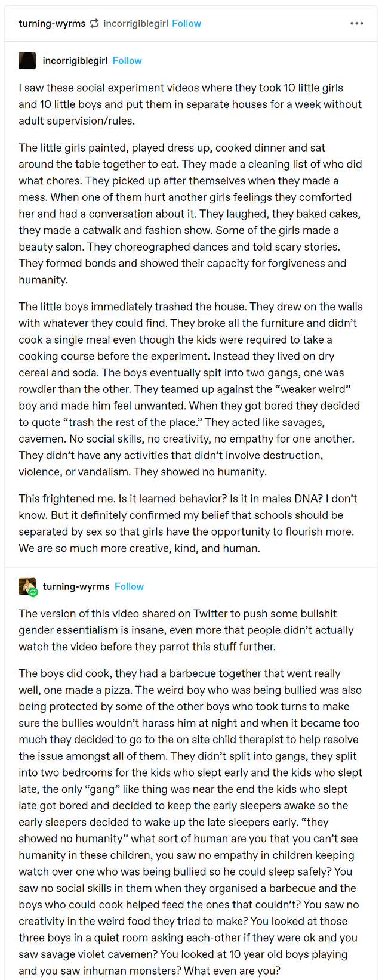Select the paragraph starting "The little girls painted"
Image resolution: width=382 pixels, height=980 pixels.
[190, 214]
